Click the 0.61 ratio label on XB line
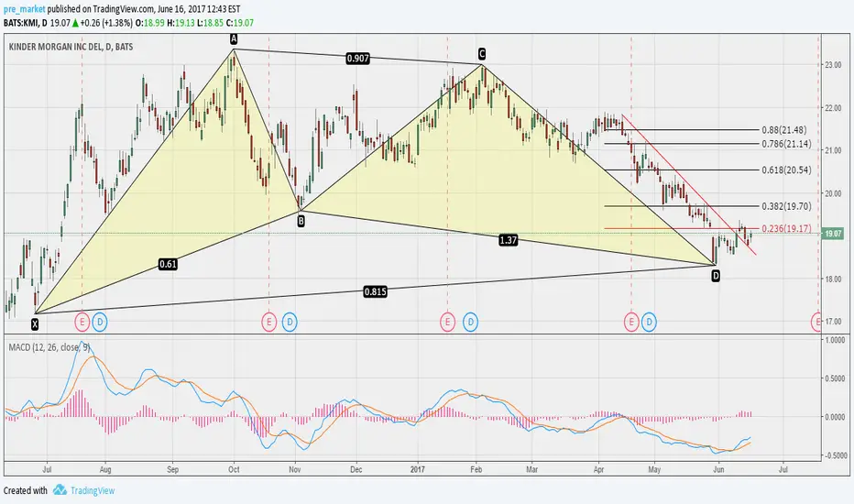 (168, 264)
